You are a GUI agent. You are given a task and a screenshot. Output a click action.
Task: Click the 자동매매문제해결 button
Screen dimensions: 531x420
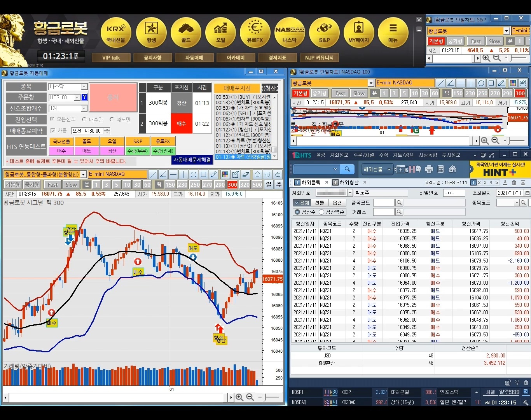coord(192,160)
